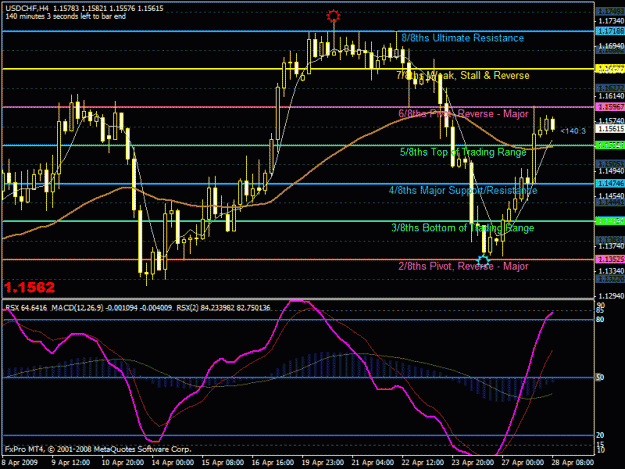625x469 pixels.
Task: Click the 1.15740 price scale value
Action: point(611,120)
